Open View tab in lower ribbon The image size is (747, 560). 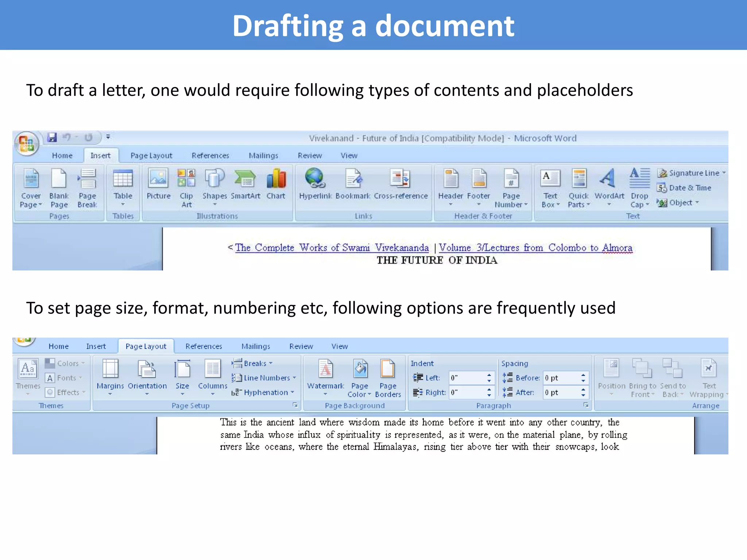pos(339,346)
